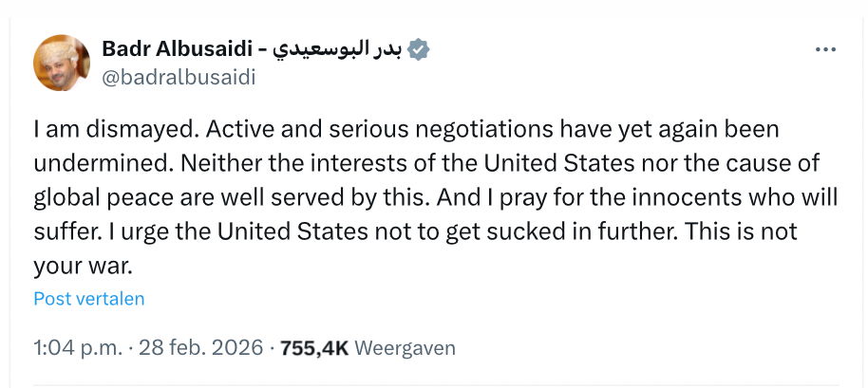Open Badr Albusaidi's profile avatar

(x=62, y=64)
